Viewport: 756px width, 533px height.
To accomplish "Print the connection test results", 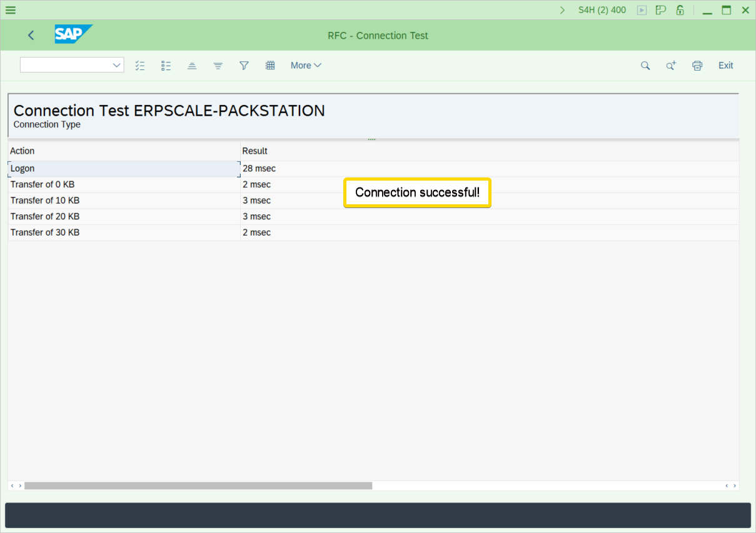I will 697,66.
